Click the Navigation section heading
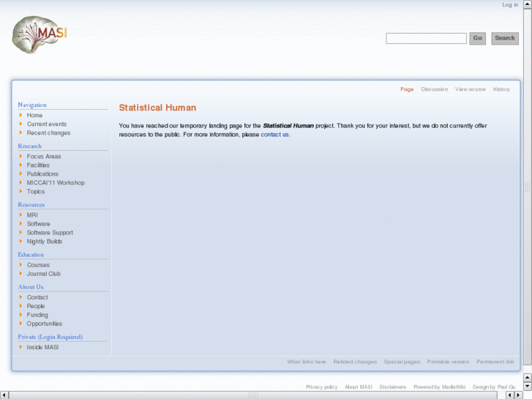 tap(32, 105)
